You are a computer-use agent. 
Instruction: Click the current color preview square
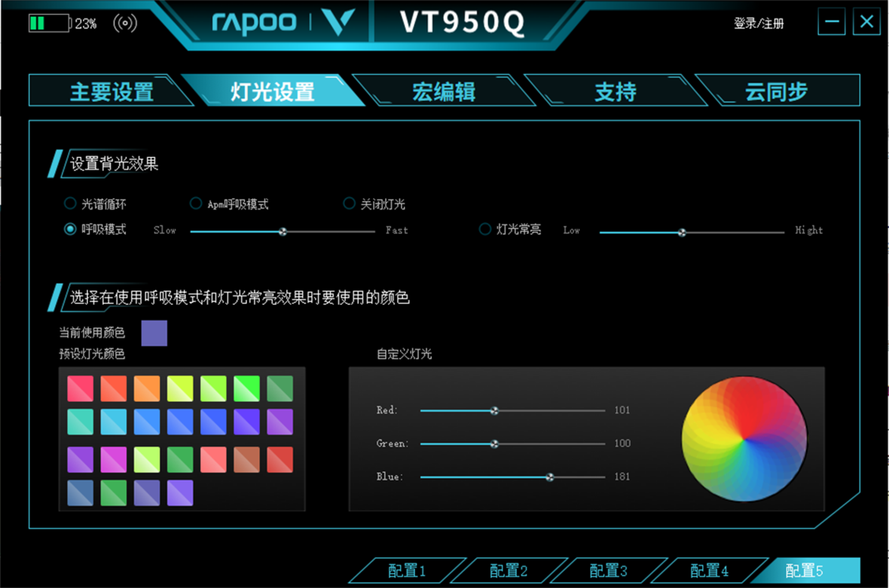tap(154, 333)
